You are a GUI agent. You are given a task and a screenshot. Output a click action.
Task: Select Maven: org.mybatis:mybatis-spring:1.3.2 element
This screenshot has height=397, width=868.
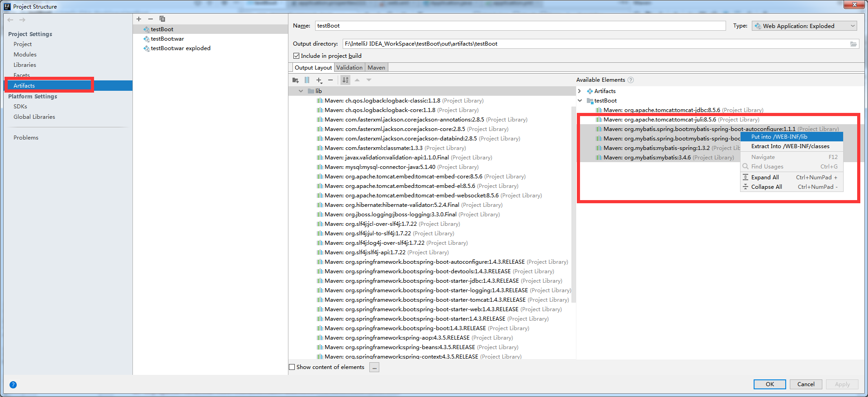tap(667, 148)
